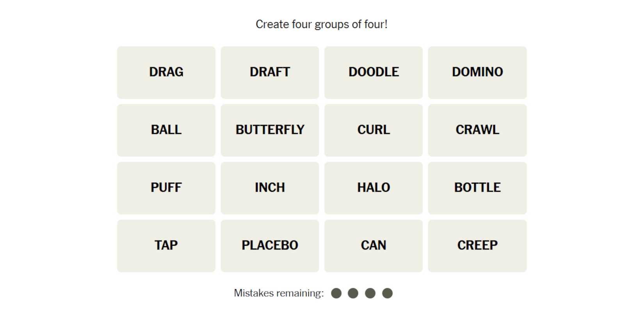Choose the DOMINO tile
644x322 pixels.
coord(477,72)
